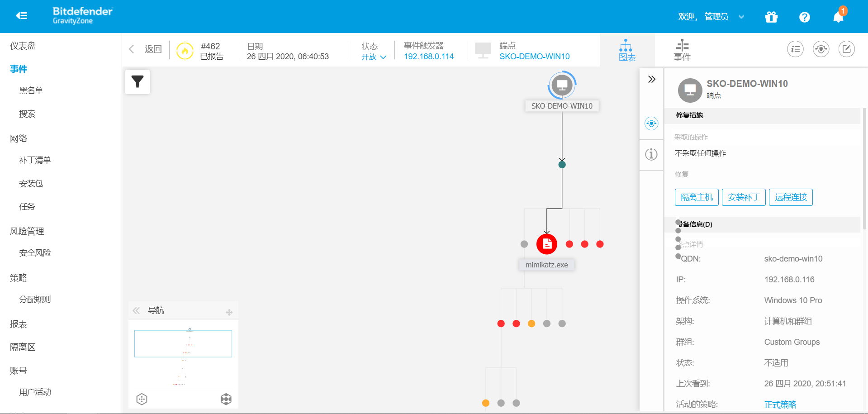
Task: Click the edit notes pencil icon
Action: [847, 49]
